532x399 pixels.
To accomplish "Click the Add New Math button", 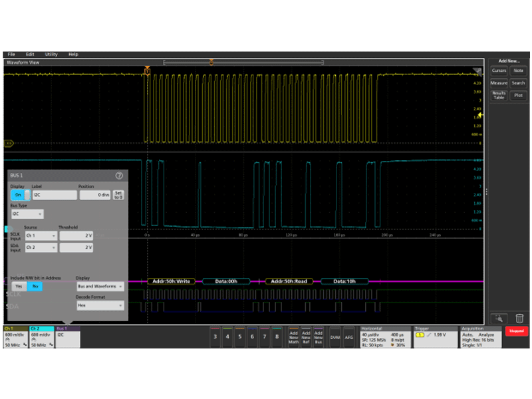I will tap(293, 337).
